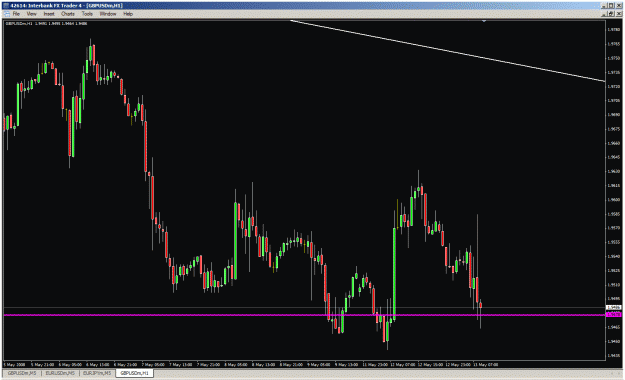The image size is (625, 380).
Task: Open the Charts menu
Action: (x=68, y=14)
